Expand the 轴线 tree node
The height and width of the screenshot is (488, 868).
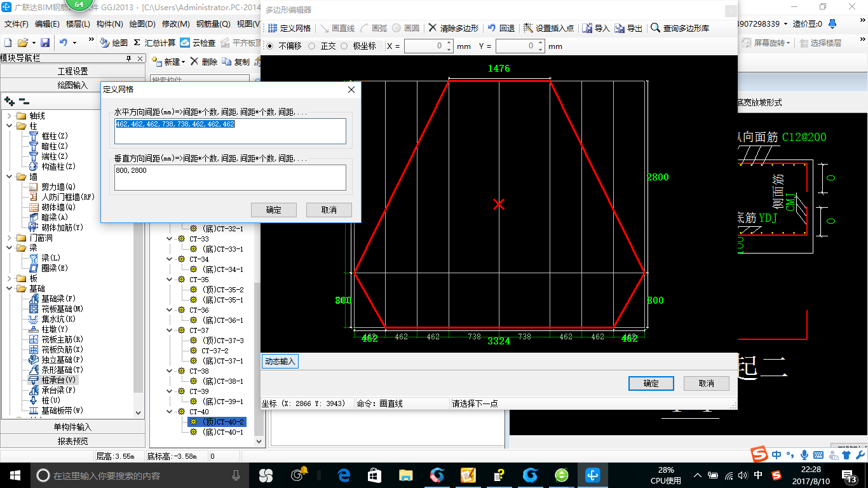10,116
